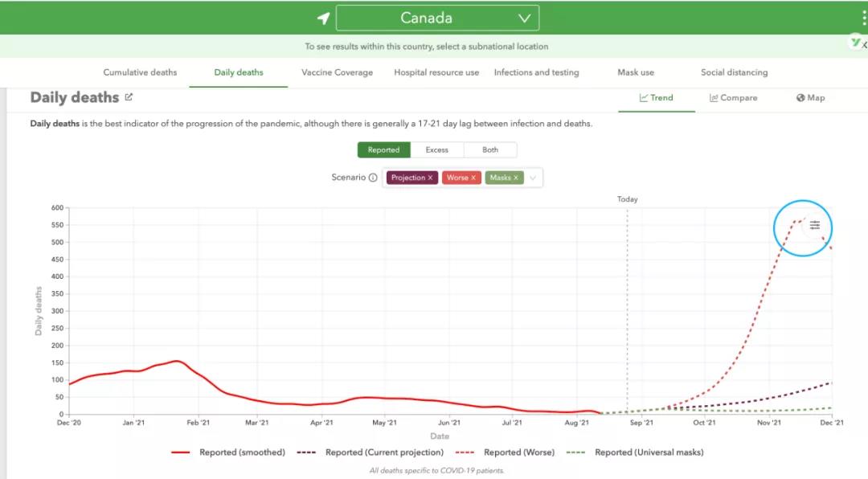Image resolution: width=868 pixels, height=479 pixels.
Task: Click the Daily deaths heading
Action: tap(75, 97)
